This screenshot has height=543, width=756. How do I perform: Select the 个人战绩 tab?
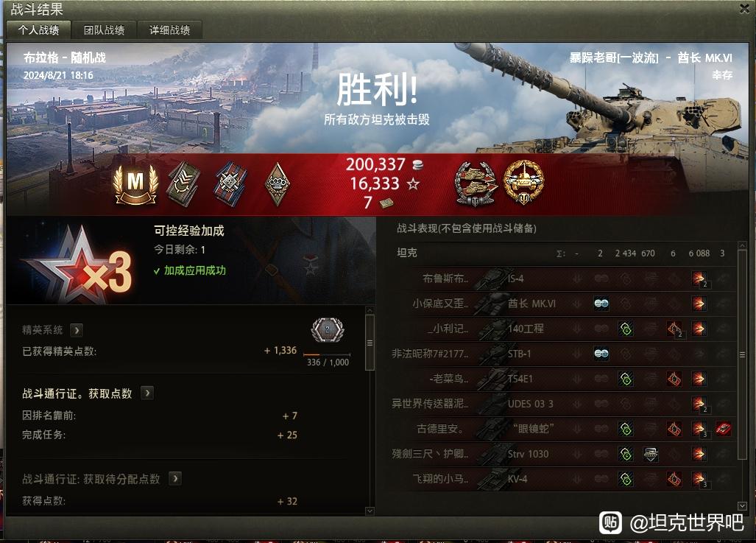pos(38,30)
